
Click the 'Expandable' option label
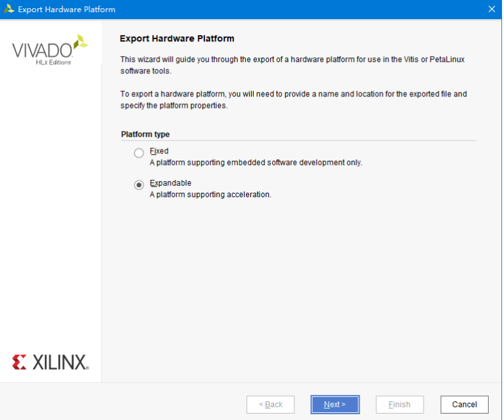(171, 183)
